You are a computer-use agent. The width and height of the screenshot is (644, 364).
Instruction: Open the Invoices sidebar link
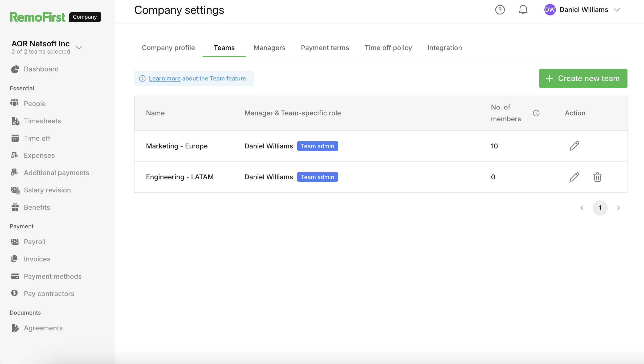pos(37,259)
